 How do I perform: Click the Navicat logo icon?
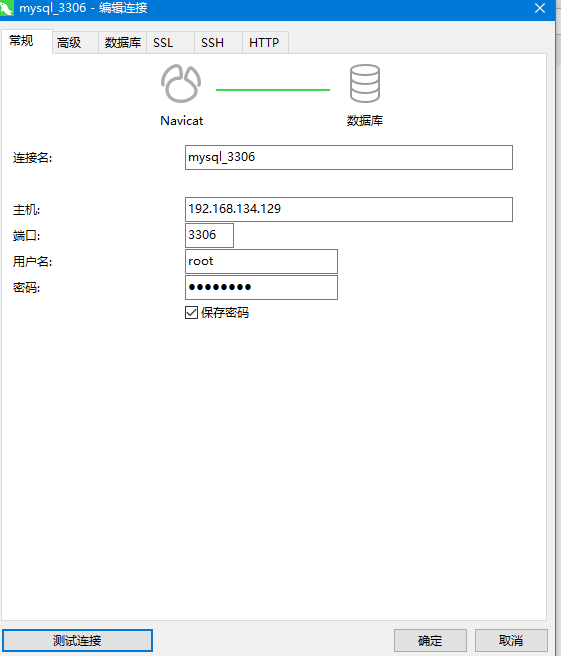click(x=181, y=83)
